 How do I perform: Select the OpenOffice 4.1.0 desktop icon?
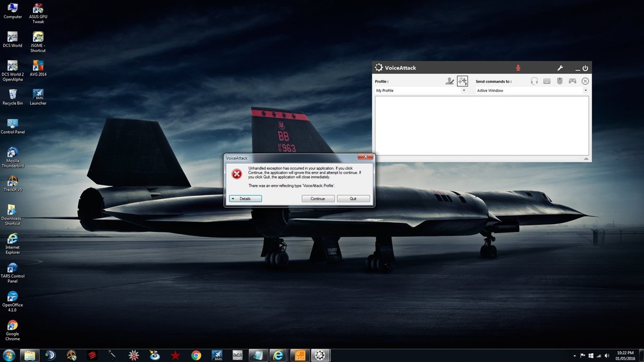[x=12, y=301]
